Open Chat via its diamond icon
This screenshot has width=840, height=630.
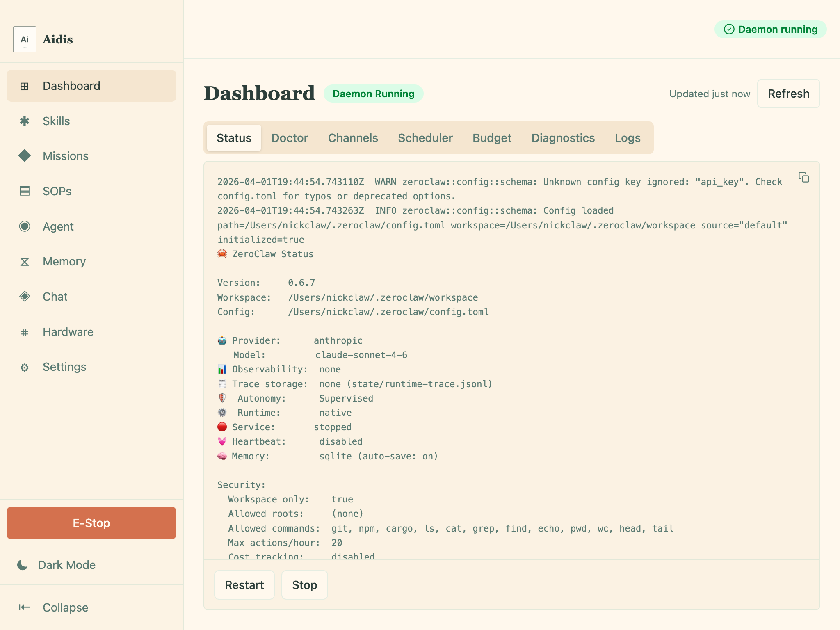tap(25, 296)
